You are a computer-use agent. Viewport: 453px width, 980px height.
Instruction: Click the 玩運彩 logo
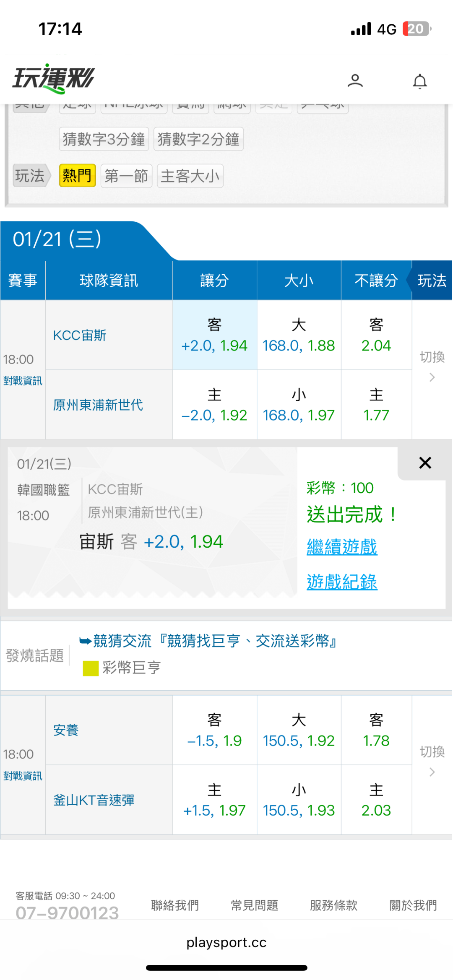[x=53, y=78]
